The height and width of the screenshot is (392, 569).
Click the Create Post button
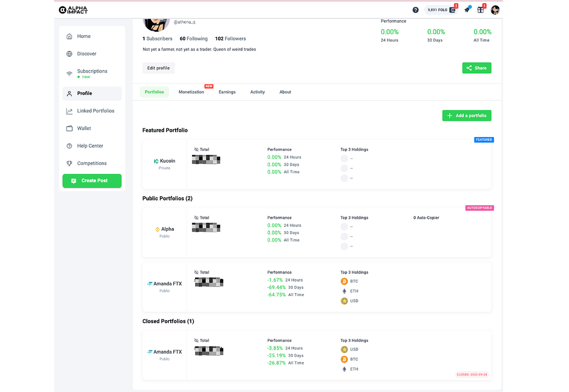92,181
